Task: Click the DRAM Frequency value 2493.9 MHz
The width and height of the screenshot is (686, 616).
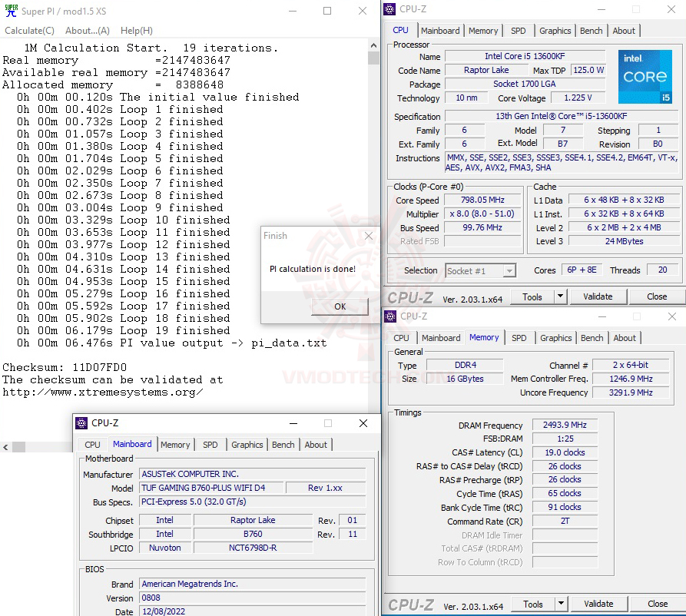Action: point(565,425)
